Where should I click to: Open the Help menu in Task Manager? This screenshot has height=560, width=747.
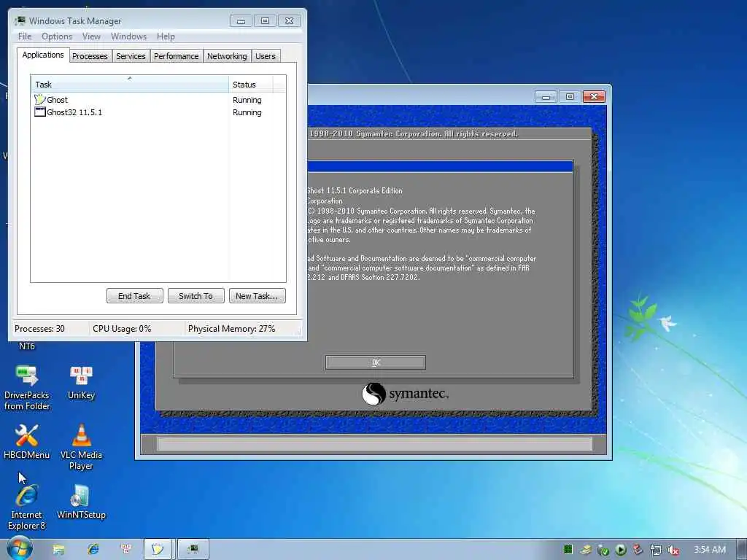[166, 36]
